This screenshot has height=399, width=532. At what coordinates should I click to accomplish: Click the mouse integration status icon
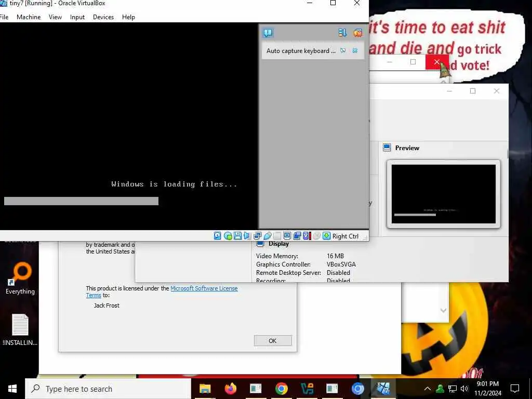(x=316, y=236)
